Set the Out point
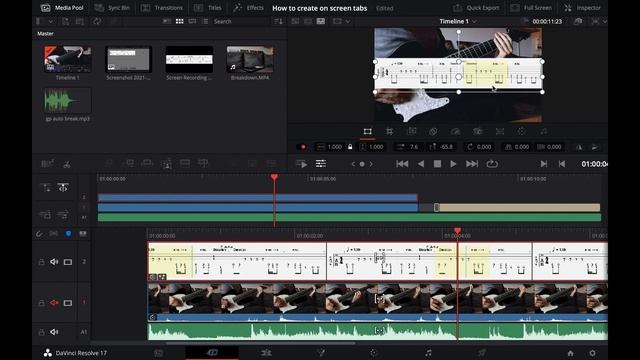Screen dimensions: 640x360 (562, 164)
